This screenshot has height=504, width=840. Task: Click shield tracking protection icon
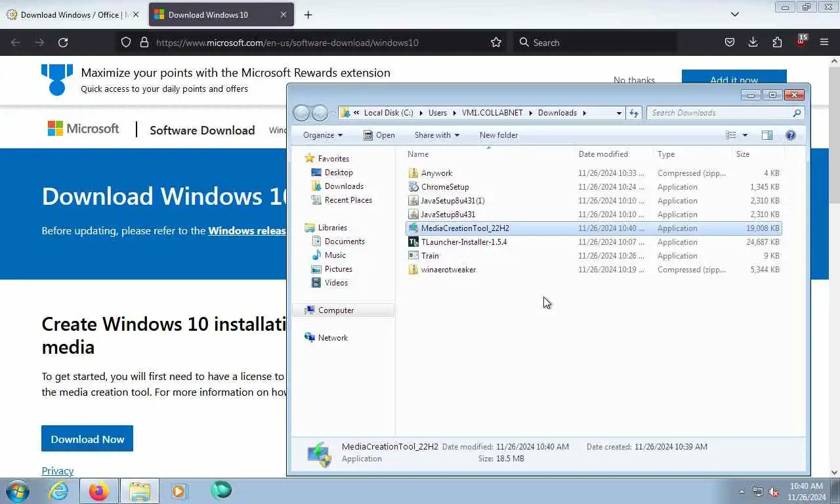click(126, 43)
